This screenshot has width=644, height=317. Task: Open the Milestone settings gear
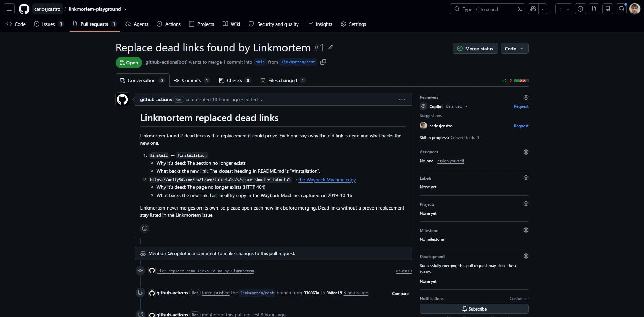click(526, 230)
